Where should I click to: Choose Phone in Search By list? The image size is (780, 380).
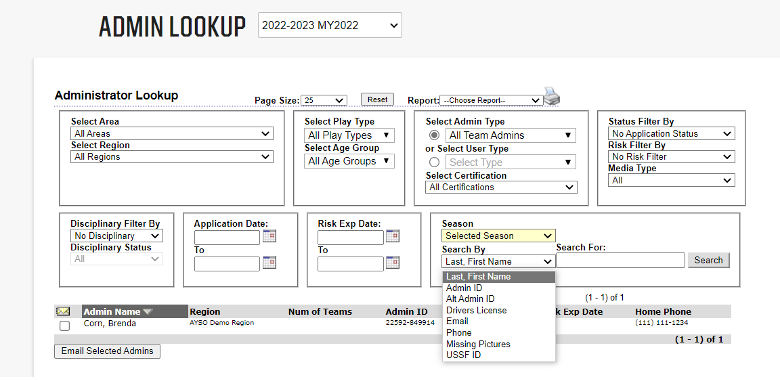coord(498,333)
